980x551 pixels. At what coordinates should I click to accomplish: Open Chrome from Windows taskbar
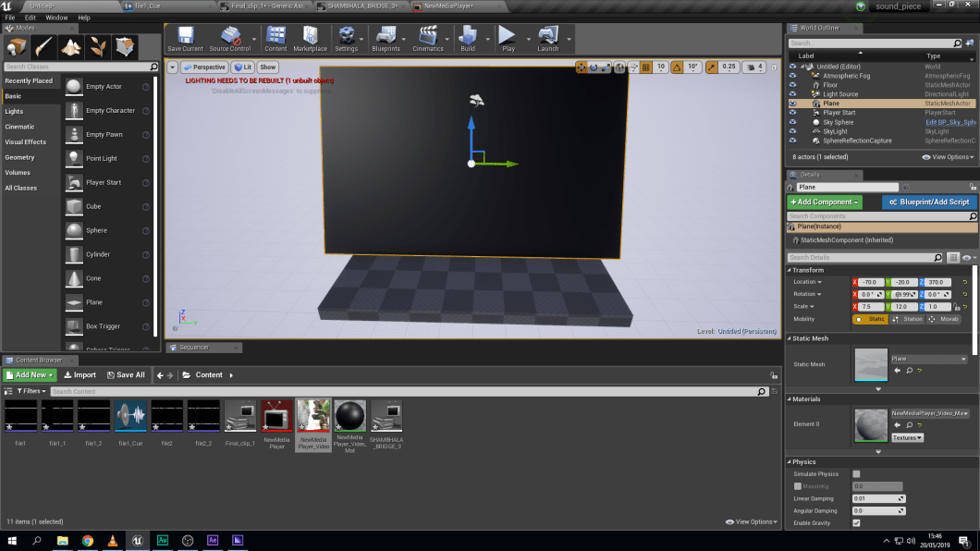[88, 541]
